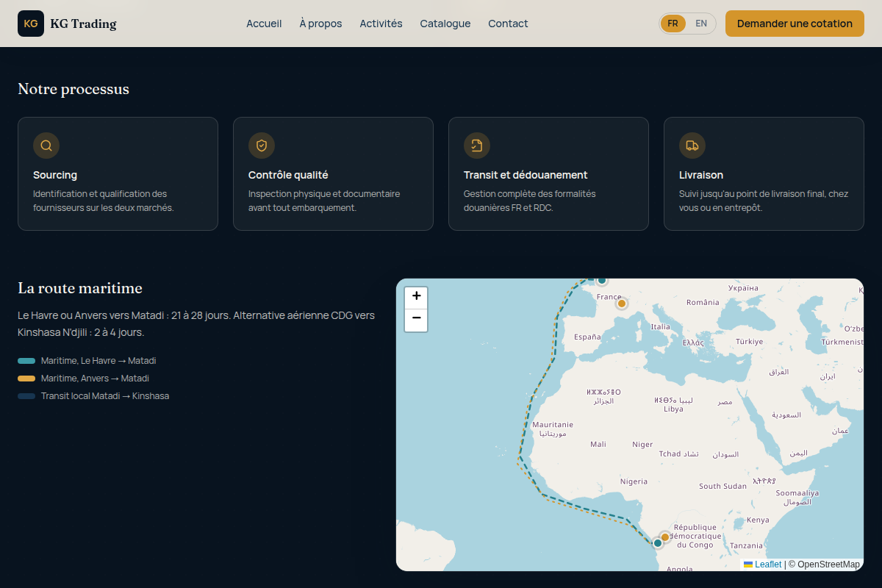
Task: Click legend text Transit local Matadi → Kinshasa
Action: point(105,396)
